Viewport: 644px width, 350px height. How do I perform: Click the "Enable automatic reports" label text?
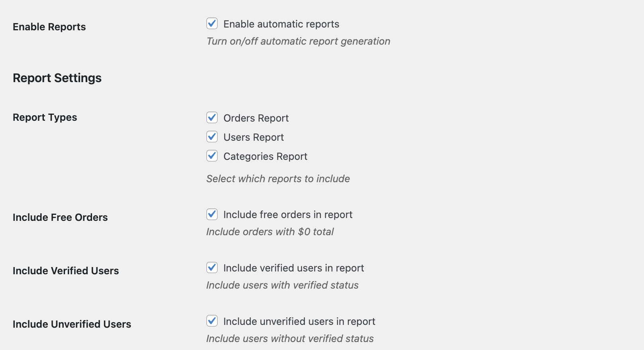(x=281, y=24)
